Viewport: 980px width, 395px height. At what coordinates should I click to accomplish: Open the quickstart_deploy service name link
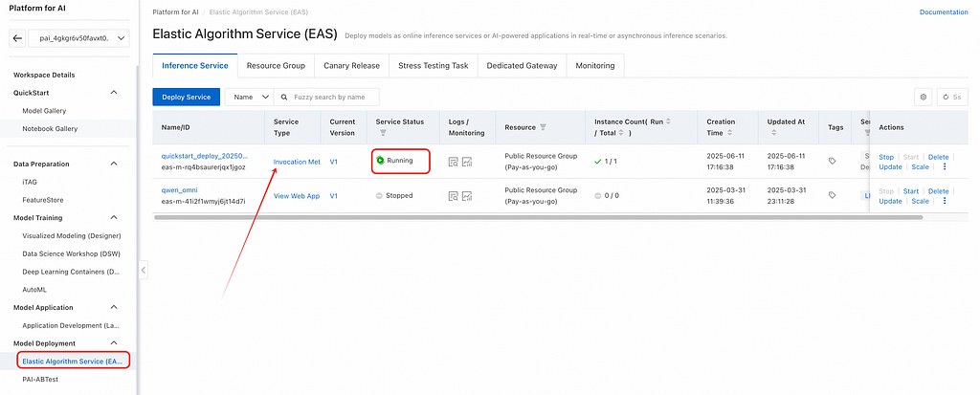click(205, 156)
